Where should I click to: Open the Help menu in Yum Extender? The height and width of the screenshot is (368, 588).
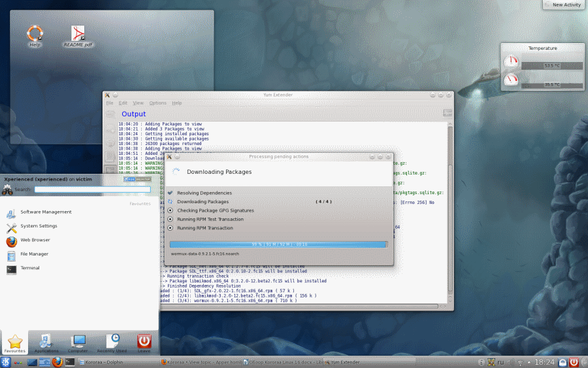click(177, 103)
